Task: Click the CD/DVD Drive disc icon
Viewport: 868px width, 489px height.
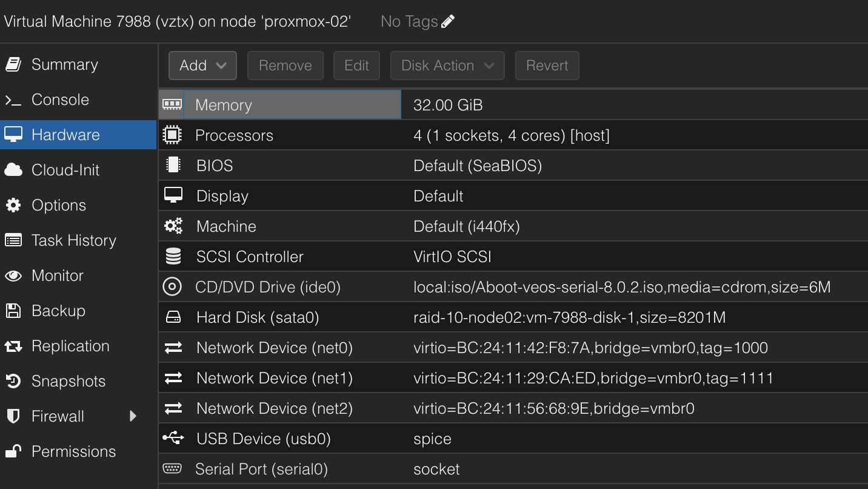Action: tap(173, 286)
